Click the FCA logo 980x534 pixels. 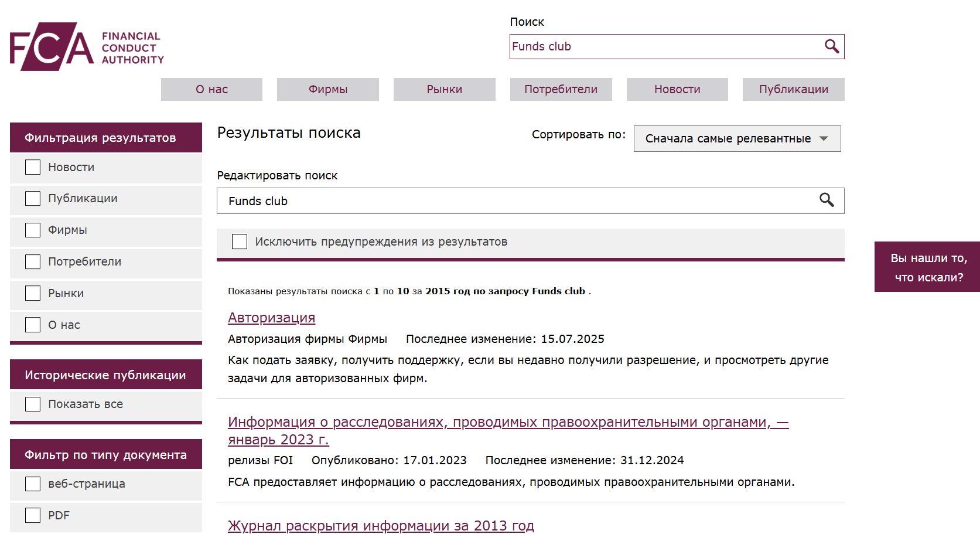tap(87, 47)
